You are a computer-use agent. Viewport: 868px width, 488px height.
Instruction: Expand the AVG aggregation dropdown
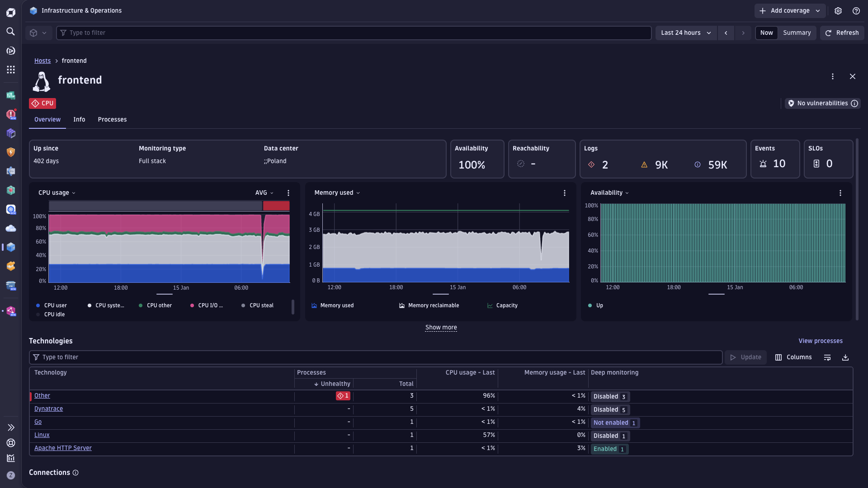(x=264, y=193)
